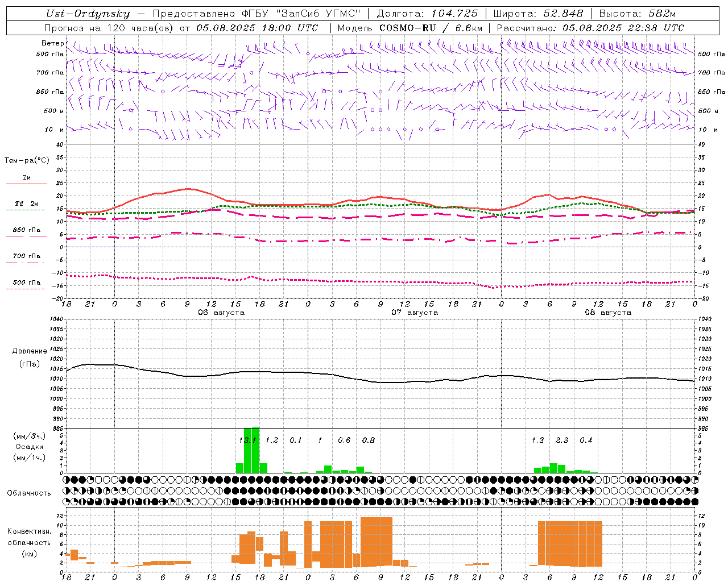The height and width of the screenshot is (582, 728).
Task: Click the 0.1 precipitation total value
Action: 296,440
